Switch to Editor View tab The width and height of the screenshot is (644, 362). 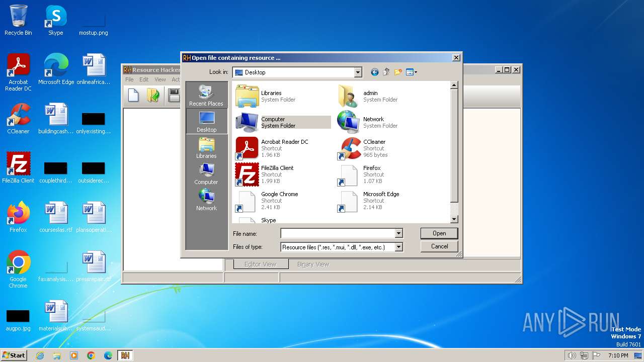tap(260, 264)
